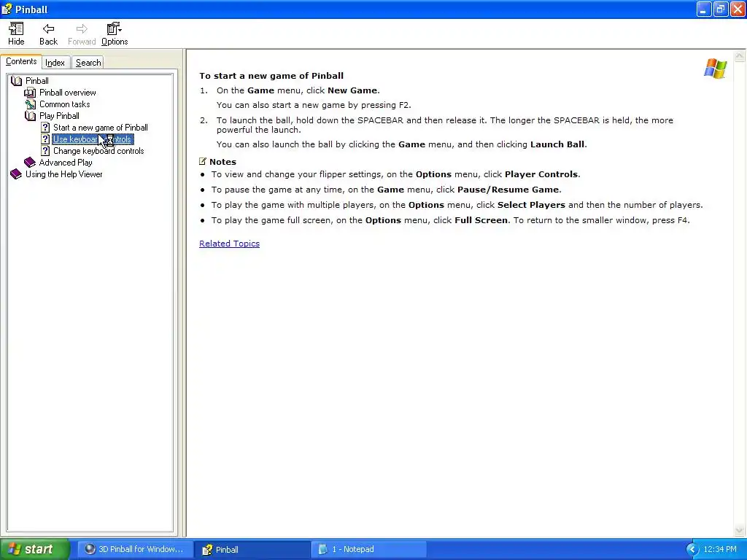Select the Using the Help Viewer label
The width and height of the screenshot is (747, 560).
[64, 174]
